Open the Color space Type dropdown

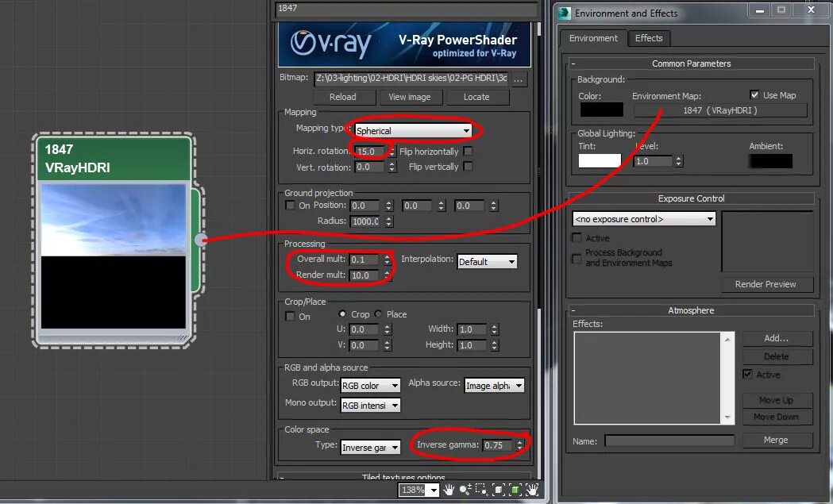[370, 448]
